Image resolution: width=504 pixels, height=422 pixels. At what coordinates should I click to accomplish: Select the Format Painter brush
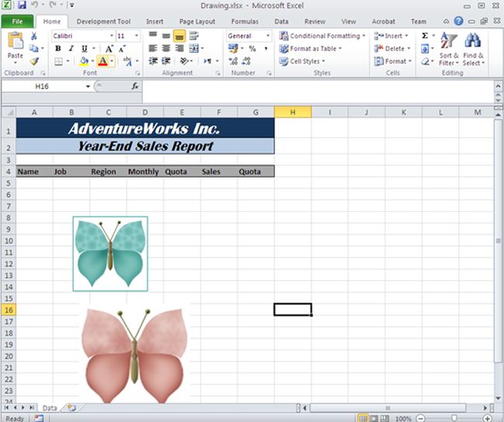tap(34, 61)
